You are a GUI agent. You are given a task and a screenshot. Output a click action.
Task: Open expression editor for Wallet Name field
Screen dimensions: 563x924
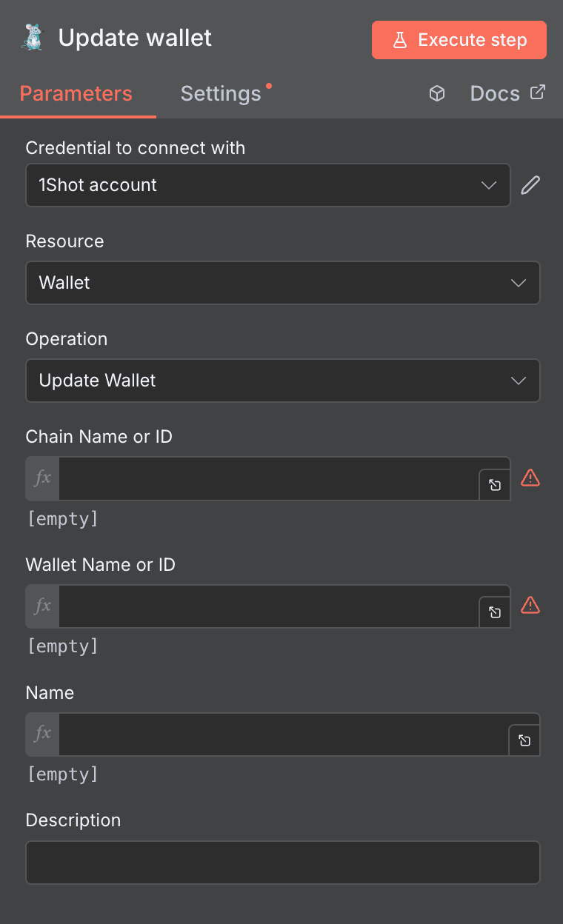[494, 612]
